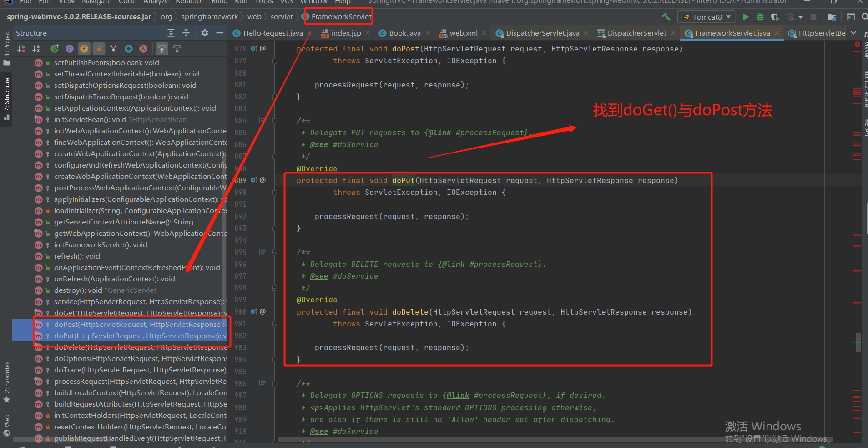Hide the Structure tool window
The image size is (868, 448).
(x=220, y=33)
